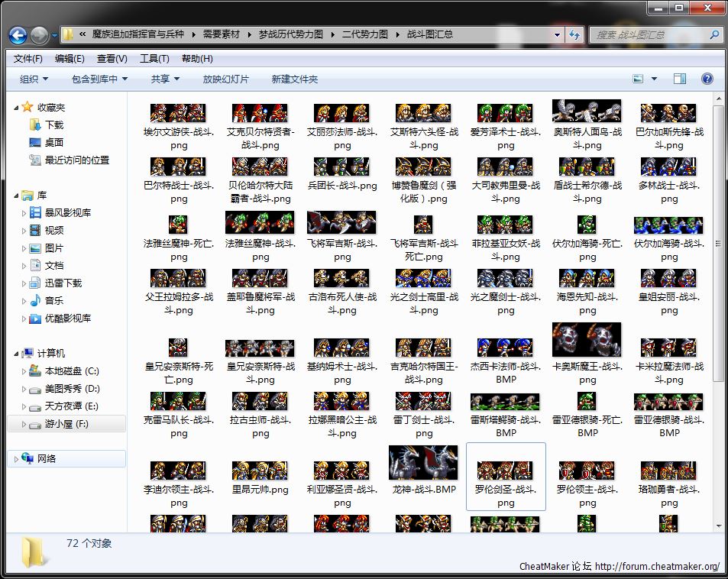Click the Help question mark icon
The width and height of the screenshot is (728, 579).
tap(707, 79)
